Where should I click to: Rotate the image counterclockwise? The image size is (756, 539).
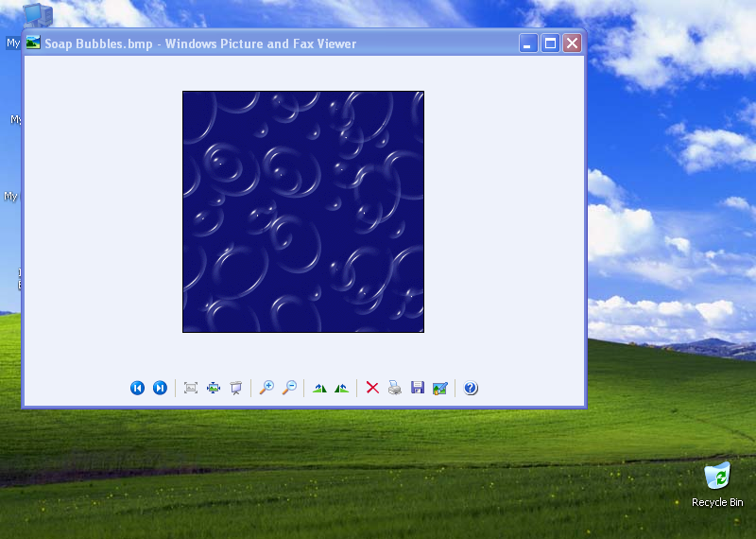(x=341, y=388)
